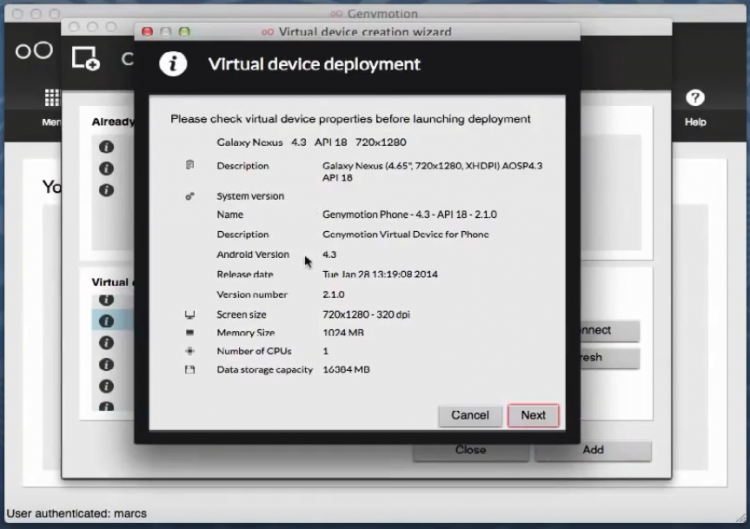Open the Menu grid icon in Genymotion
Image resolution: width=750 pixels, height=529 pixels.
(x=51, y=98)
